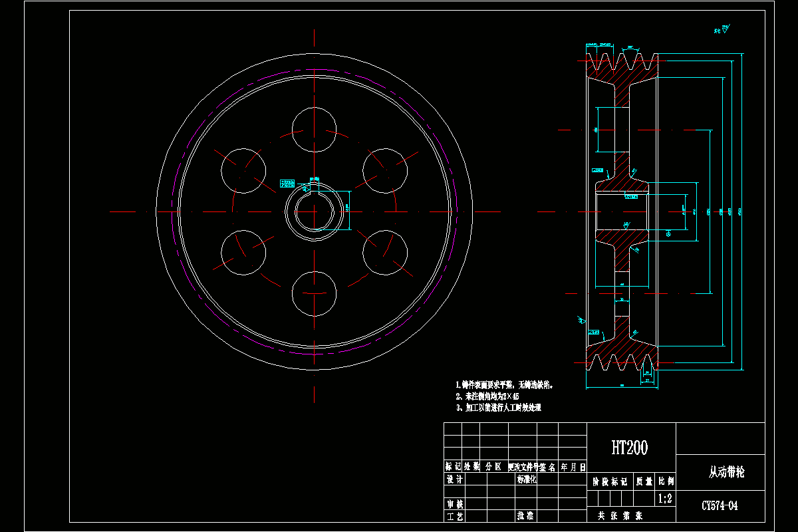Select the 年月日 column header
Image resolution: width=798 pixels, height=532 pixels.
click(573, 467)
